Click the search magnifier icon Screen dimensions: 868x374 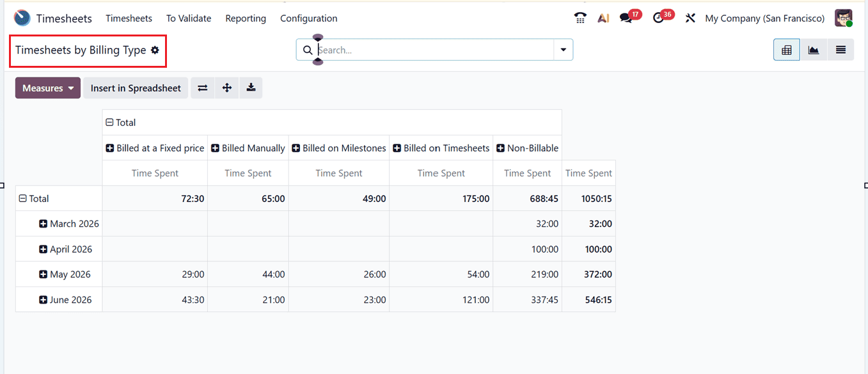point(308,50)
